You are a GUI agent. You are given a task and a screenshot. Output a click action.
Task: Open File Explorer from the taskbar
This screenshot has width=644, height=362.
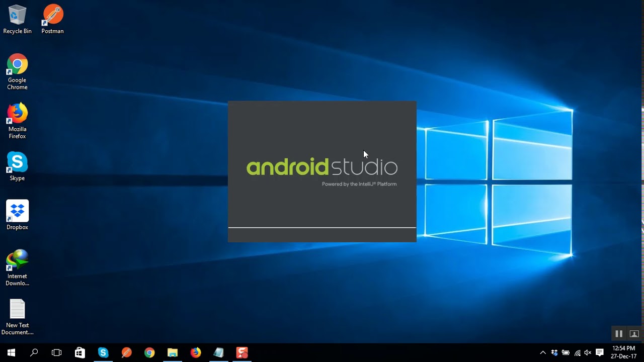click(x=173, y=352)
